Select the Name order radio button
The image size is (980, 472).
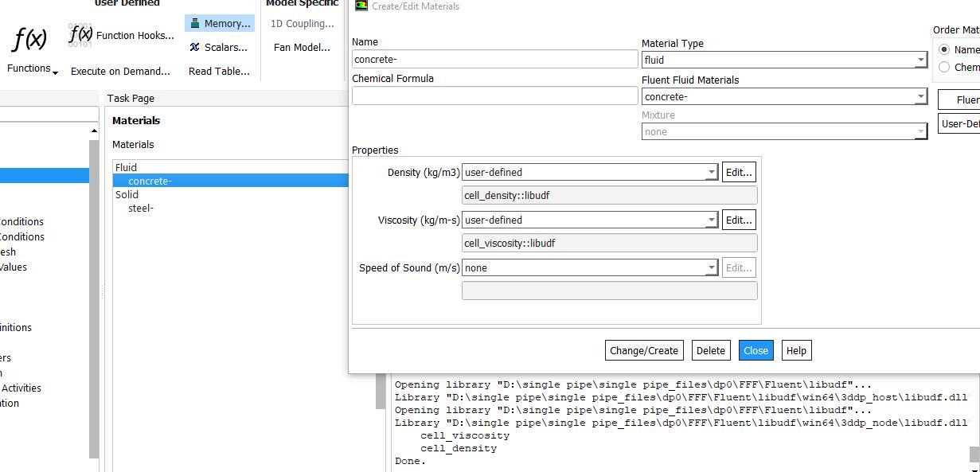[x=944, y=49]
